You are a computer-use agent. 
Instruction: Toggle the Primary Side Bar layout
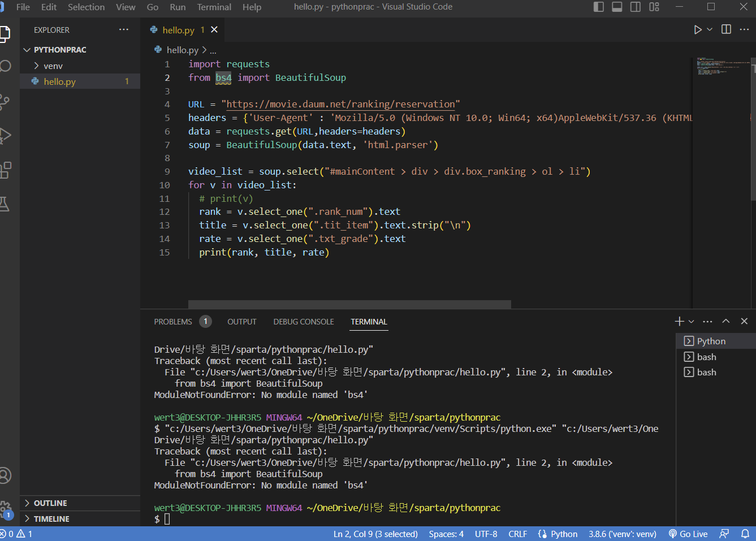pyautogui.click(x=599, y=7)
